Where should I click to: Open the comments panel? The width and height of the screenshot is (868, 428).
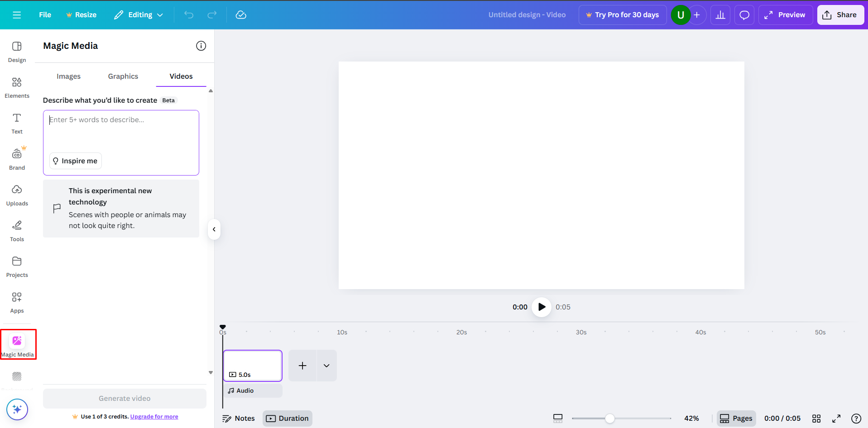[744, 15]
